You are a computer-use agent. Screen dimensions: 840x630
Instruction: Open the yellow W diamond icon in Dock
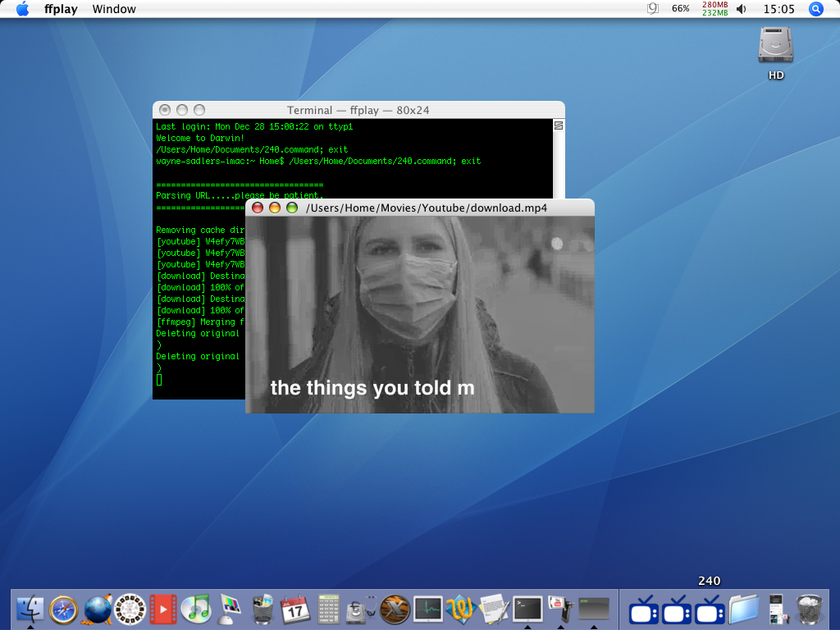(x=461, y=609)
